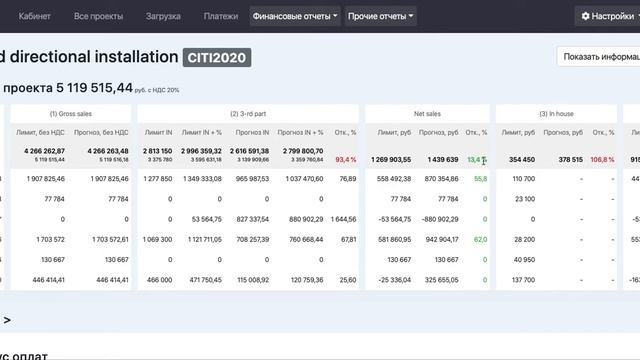The height and width of the screenshot is (360, 640).
Task: Click green deviation value 55,8
Action: point(480,179)
